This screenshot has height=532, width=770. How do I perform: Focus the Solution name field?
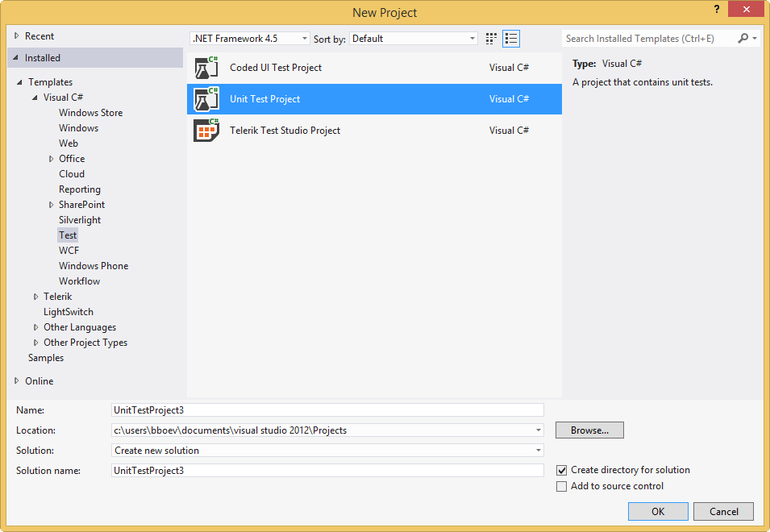click(x=327, y=471)
